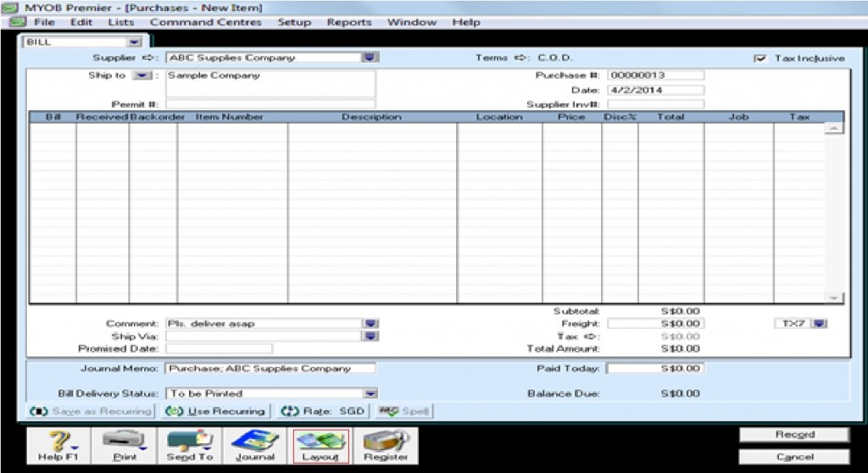Click the Journal Memo field
868x473 pixels.
pyautogui.click(x=270, y=369)
